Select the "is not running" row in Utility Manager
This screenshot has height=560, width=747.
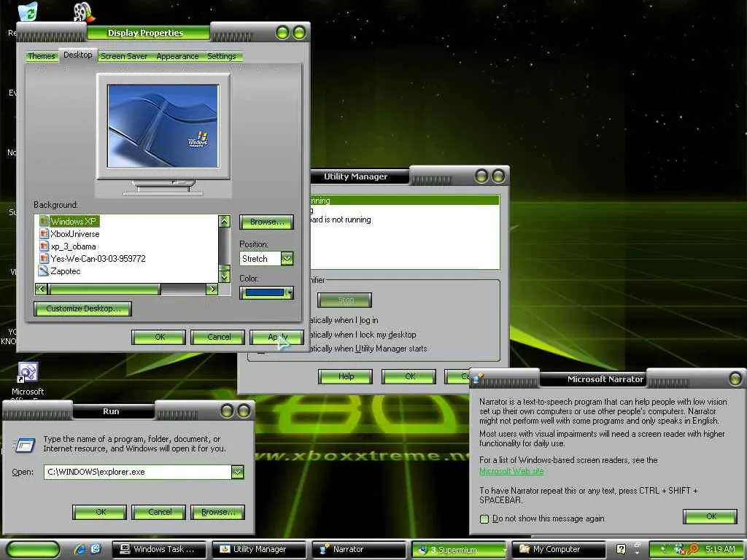pos(405,219)
